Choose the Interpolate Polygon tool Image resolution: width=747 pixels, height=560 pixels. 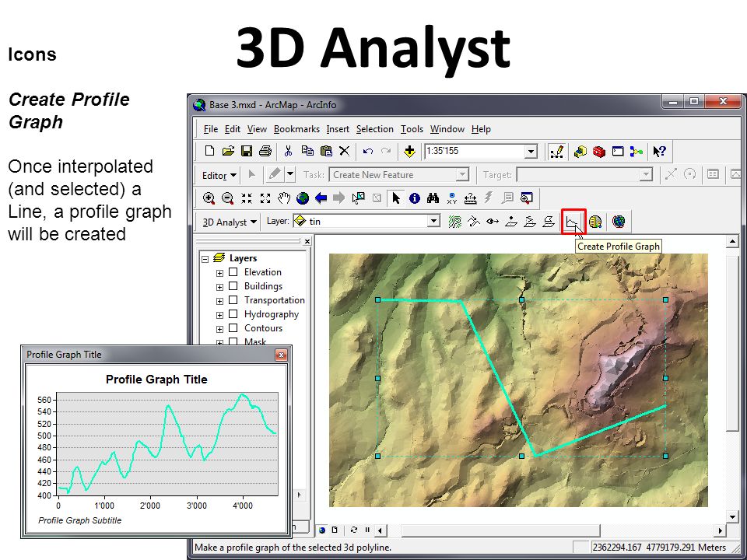point(549,222)
